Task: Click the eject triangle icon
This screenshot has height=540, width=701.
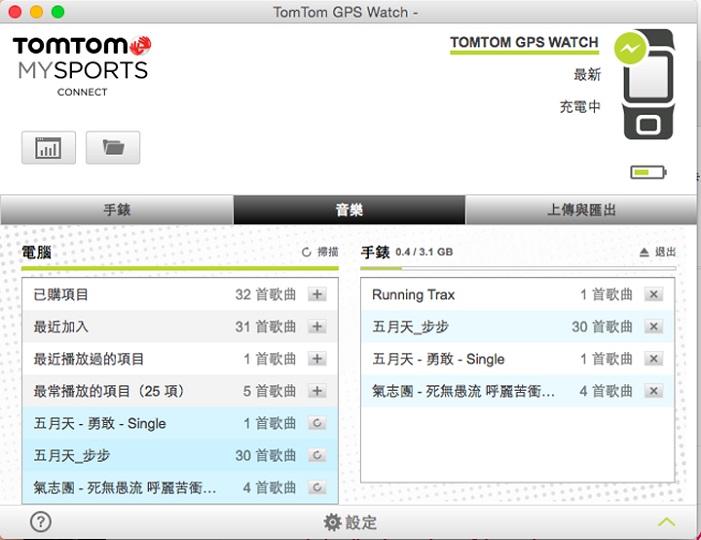Action: pyautogui.click(x=644, y=253)
